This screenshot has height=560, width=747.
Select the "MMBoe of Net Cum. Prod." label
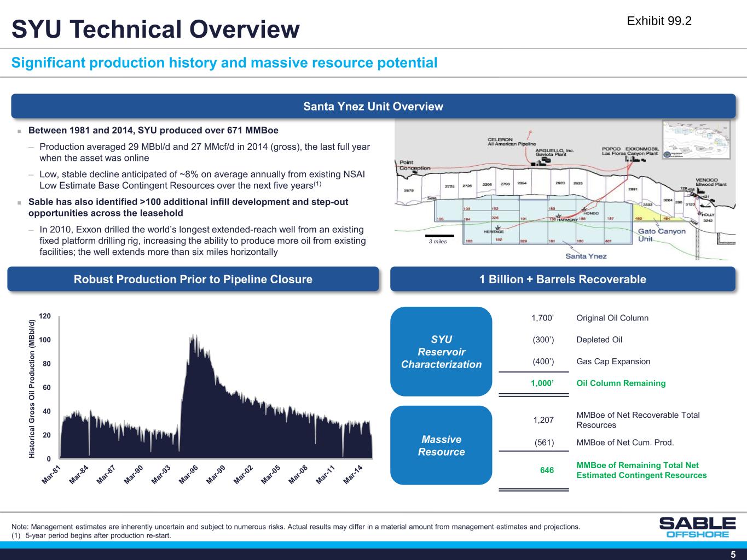(x=626, y=442)
